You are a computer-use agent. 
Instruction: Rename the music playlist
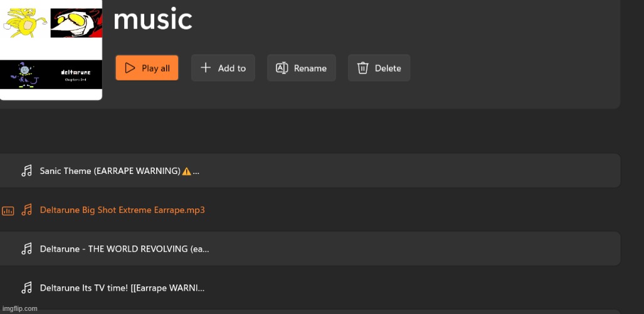click(x=301, y=68)
